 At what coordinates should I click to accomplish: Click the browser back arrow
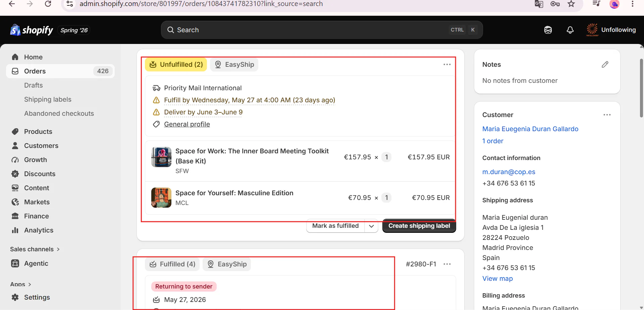coord(12,4)
